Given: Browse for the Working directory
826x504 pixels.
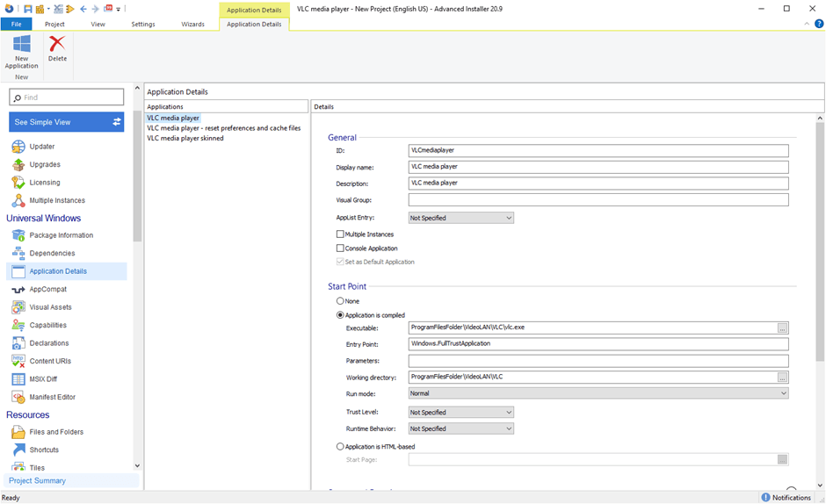Looking at the screenshot, I should tap(782, 377).
